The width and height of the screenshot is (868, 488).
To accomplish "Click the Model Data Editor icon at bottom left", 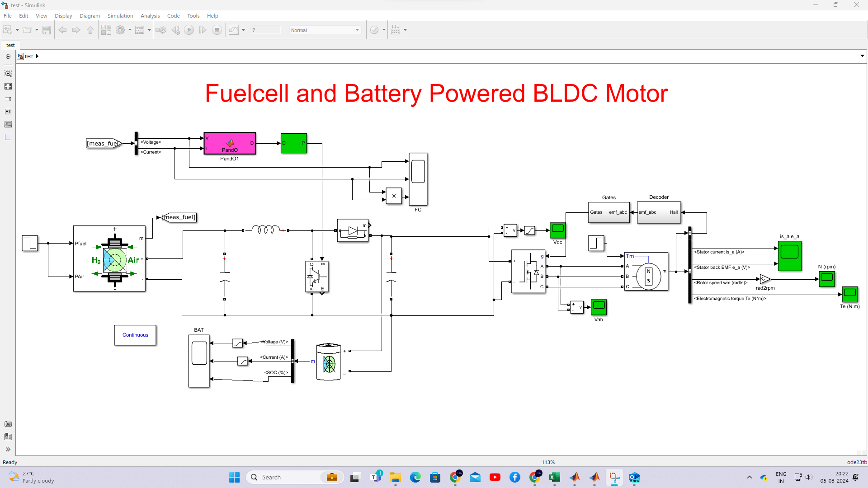I will pyautogui.click(x=8, y=436).
